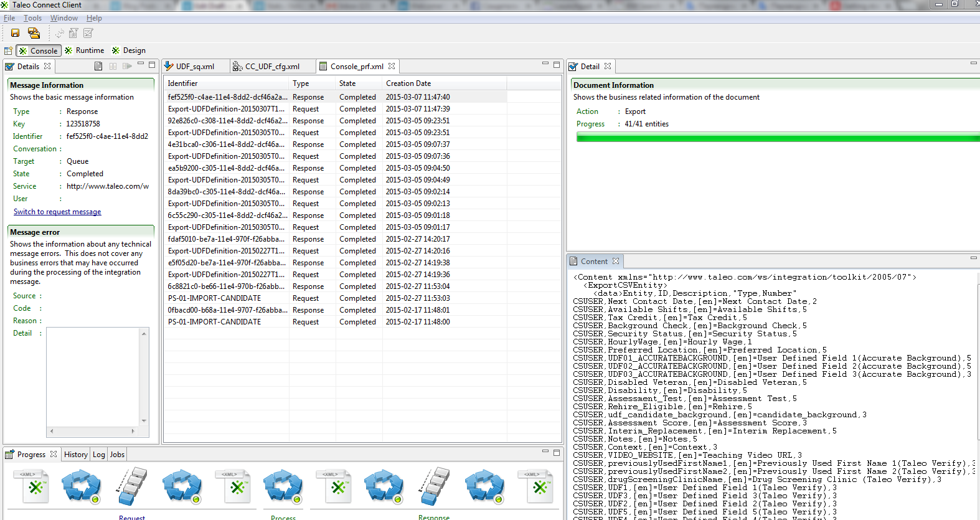Click the Save icon in the toolbar
Viewport: 980px width, 520px height.
pyautogui.click(x=15, y=33)
